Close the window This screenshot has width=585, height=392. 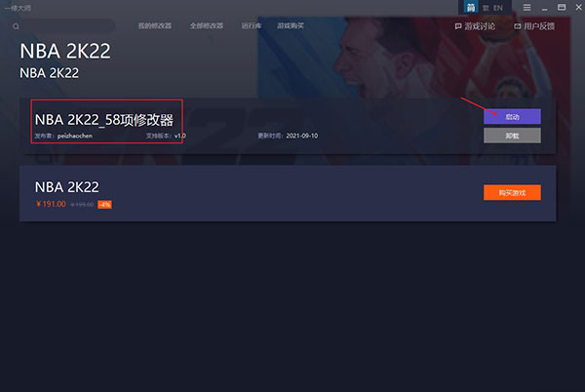[578, 8]
